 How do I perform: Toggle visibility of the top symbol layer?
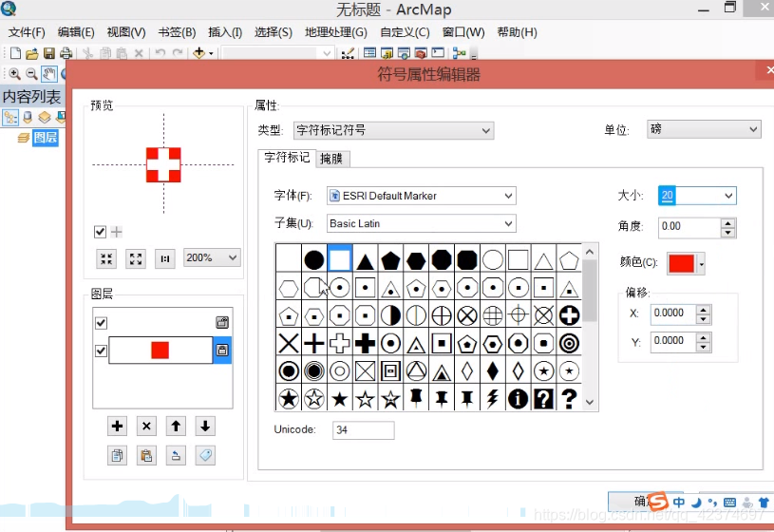tap(102, 323)
